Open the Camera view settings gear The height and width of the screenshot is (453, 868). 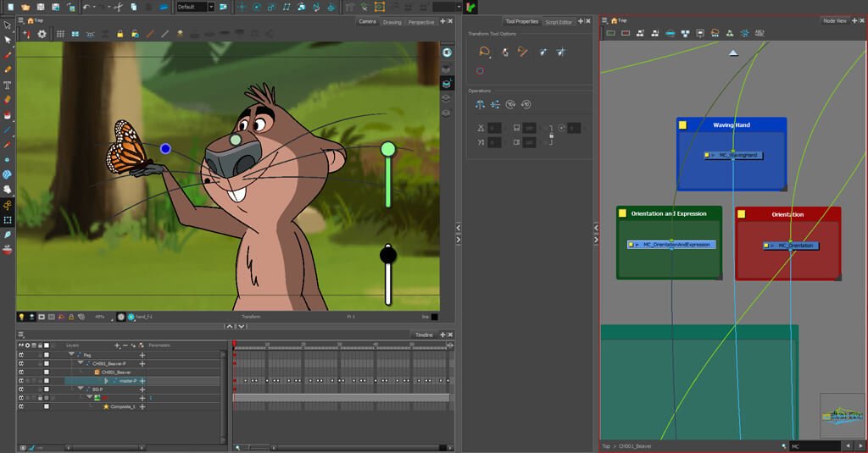(x=42, y=34)
